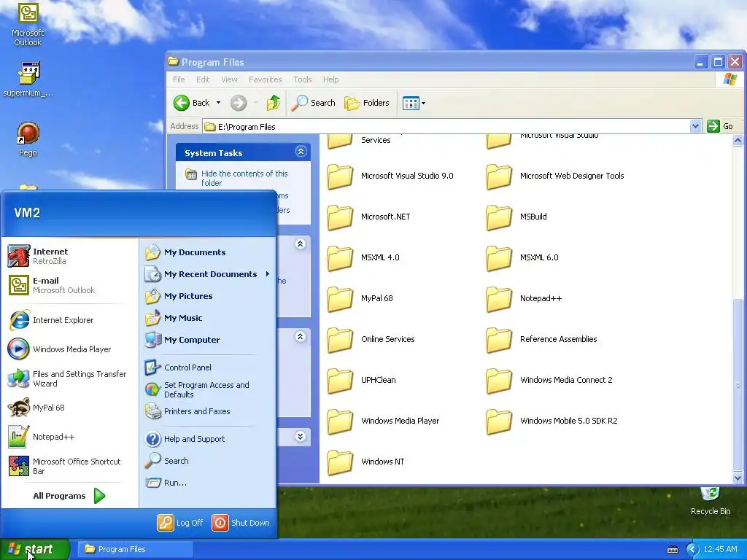Image resolution: width=747 pixels, height=560 pixels.
Task: Open My Documents in Start menu
Action: tap(208, 252)
